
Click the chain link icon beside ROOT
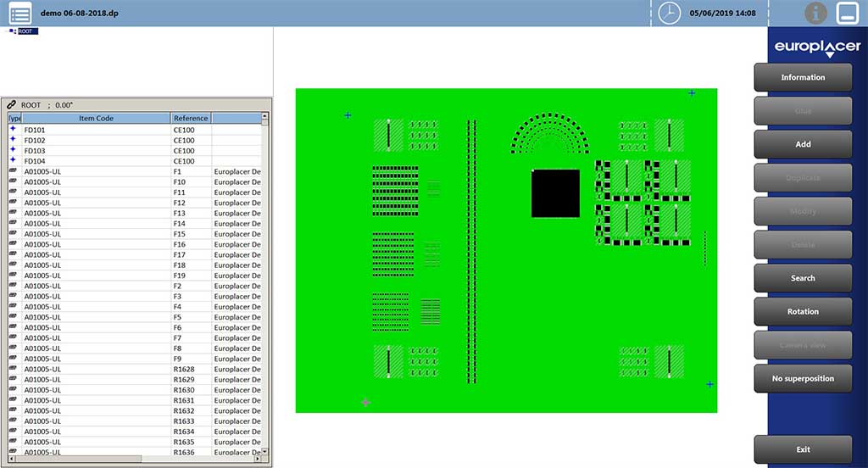click(x=12, y=105)
